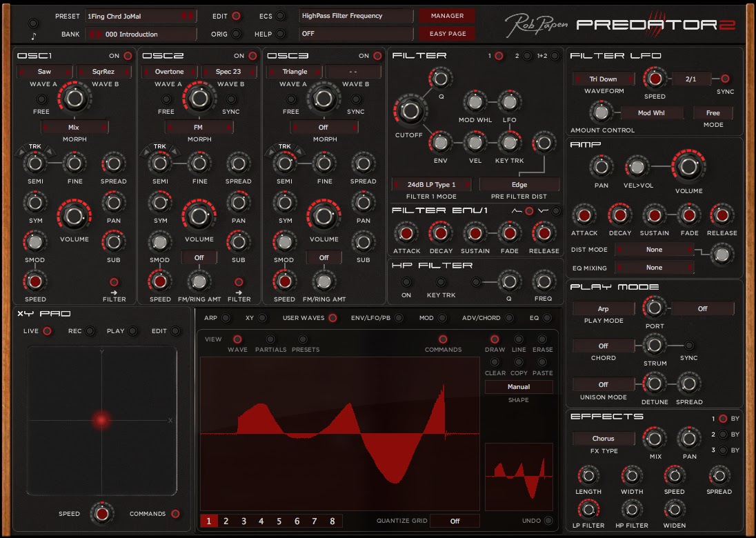
Task: Click the AMP dist amount knob
Action: [x=722, y=255]
